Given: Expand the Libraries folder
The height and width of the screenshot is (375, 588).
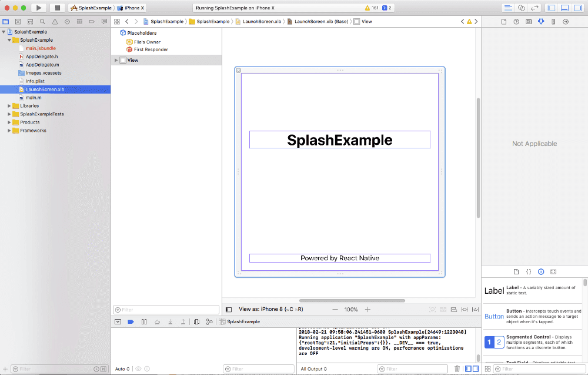Looking at the screenshot, I should pyautogui.click(x=9, y=106).
